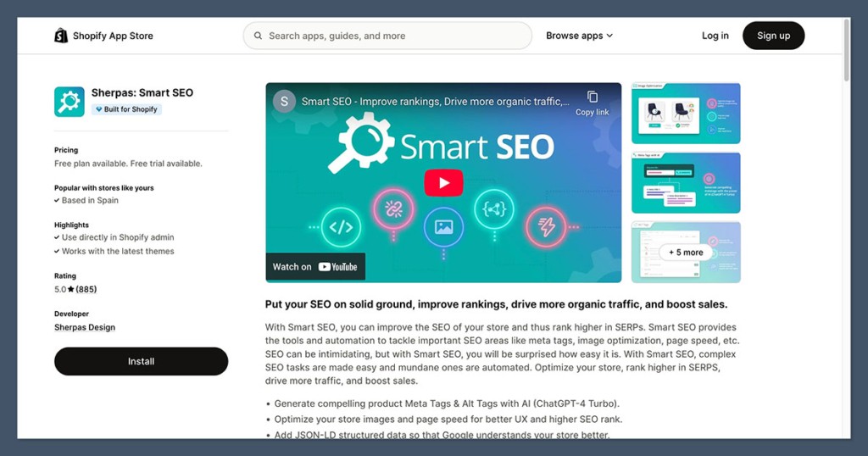Click the YouTube play button on video
The height and width of the screenshot is (456, 868).
[443, 182]
